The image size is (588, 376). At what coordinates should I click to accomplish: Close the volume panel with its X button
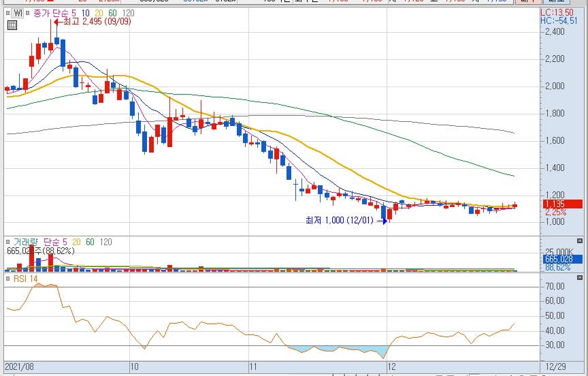coord(580,240)
